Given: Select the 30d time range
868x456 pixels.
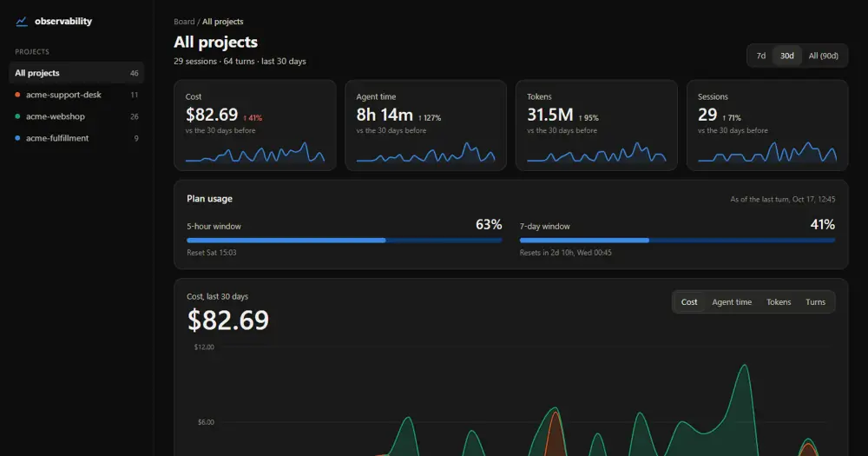Looking at the screenshot, I should click(x=786, y=56).
